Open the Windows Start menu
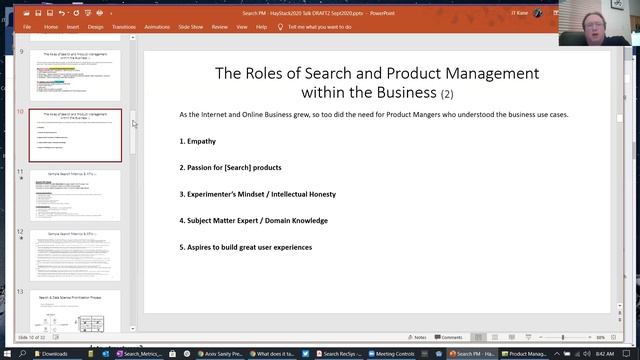The image size is (640, 360). tap(7, 353)
